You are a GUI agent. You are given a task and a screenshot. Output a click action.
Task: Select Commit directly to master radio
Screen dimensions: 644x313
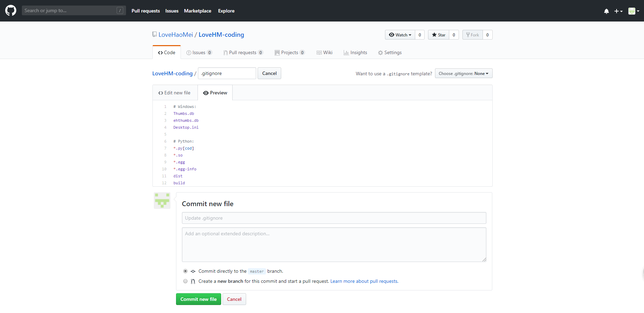click(185, 271)
